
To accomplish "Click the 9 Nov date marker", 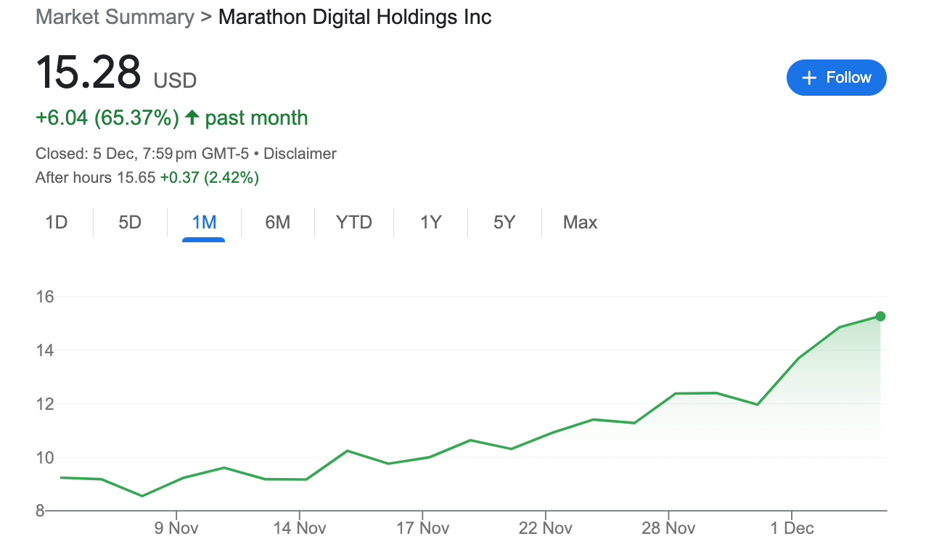I will coord(177,528).
